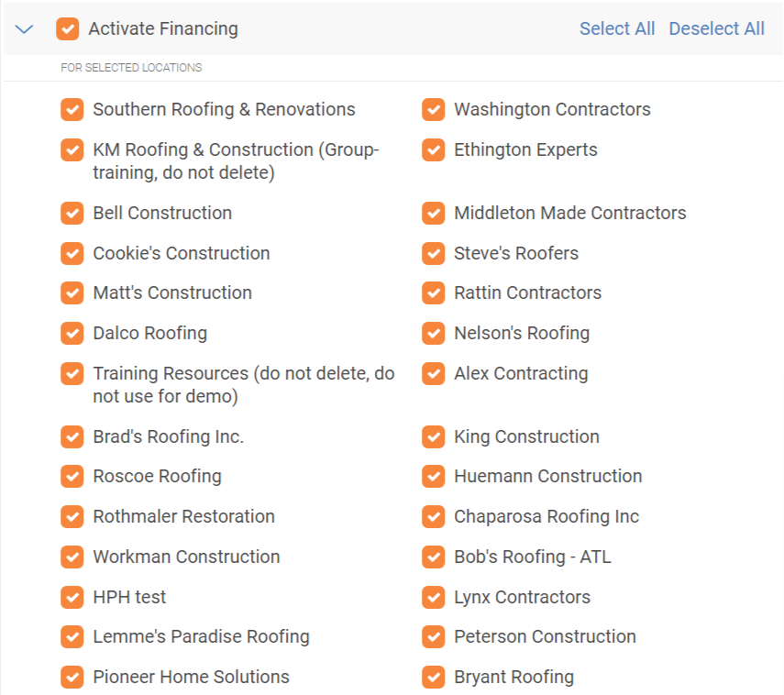Deselect Rothmaler Restoration
Screen dimensions: 784x695
(x=72, y=516)
